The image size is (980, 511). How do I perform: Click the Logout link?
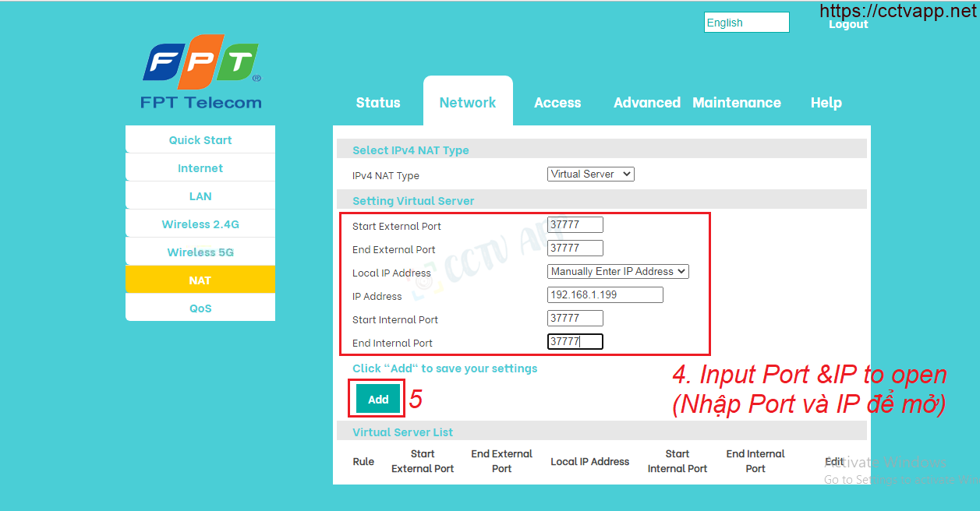click(848, 25)
